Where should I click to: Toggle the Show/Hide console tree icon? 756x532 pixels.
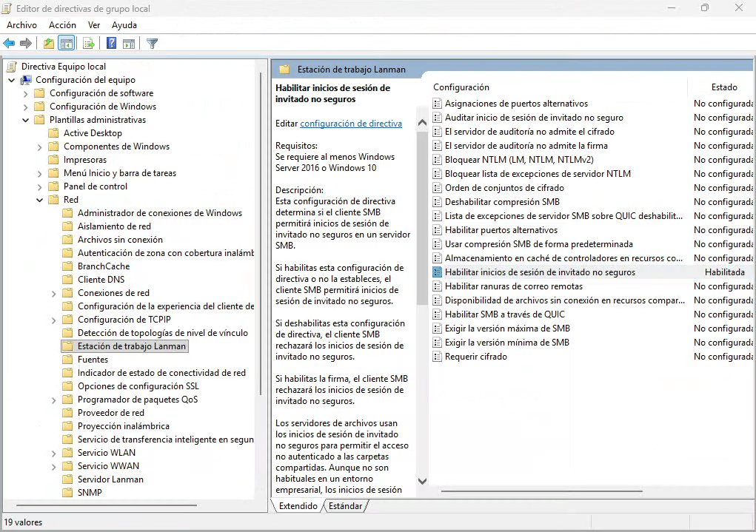pos(67,44)
